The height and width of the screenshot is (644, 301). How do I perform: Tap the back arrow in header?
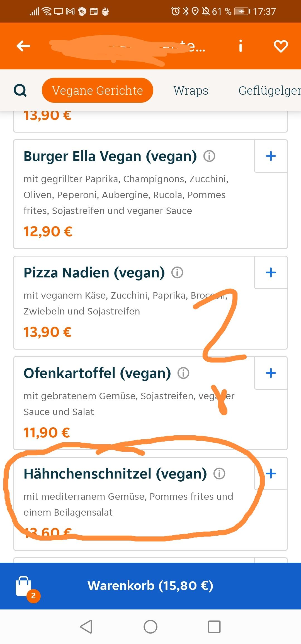point(23,46)
